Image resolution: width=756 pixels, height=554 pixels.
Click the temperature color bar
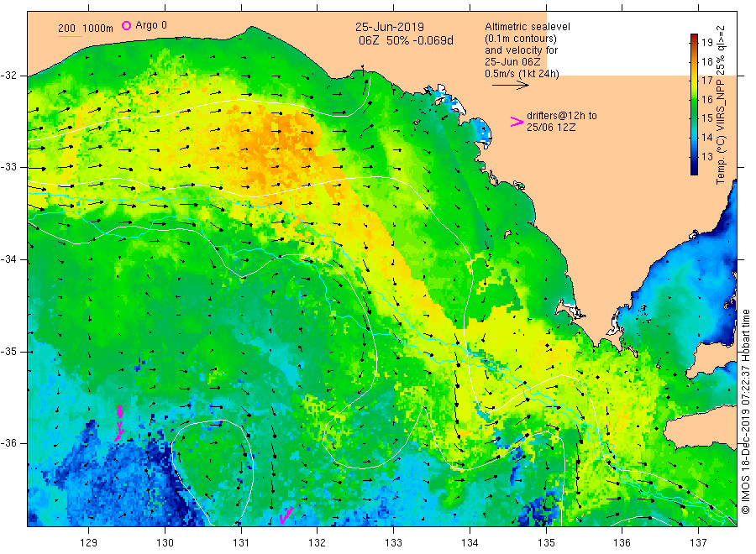694,104
